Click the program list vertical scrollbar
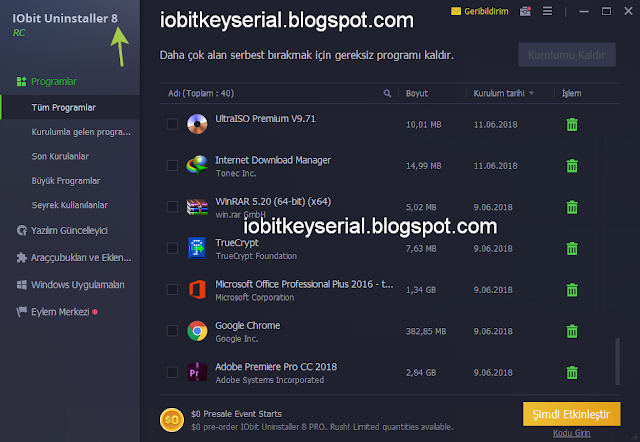Screen dimensions: 640x442 (x=618, y=361)
